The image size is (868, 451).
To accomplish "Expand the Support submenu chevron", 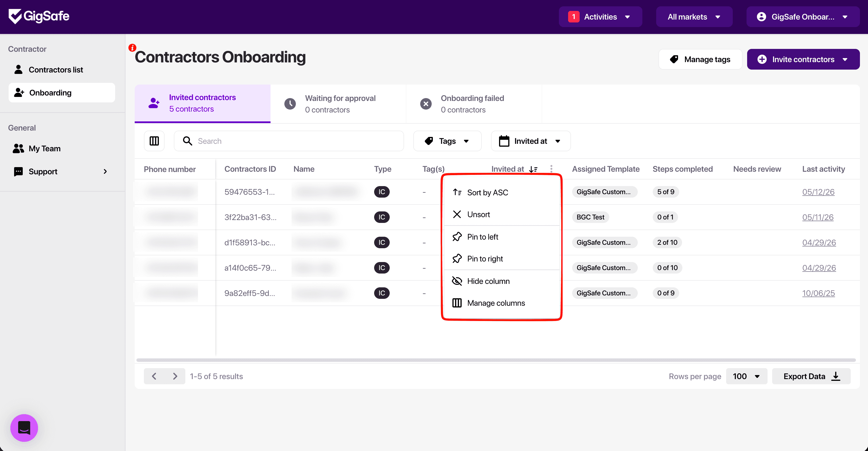I will [x=105, y=171].
